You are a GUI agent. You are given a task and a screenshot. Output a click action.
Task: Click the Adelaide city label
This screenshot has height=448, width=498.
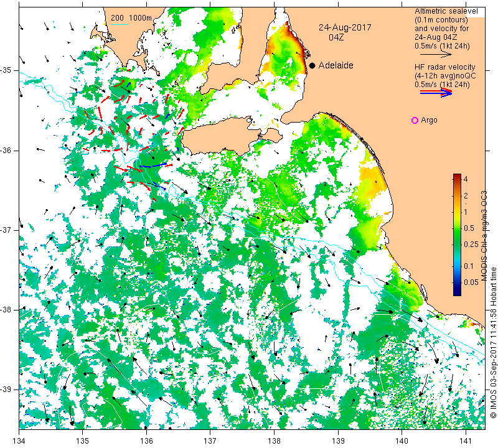pyautogui.click(x=336, y=65)
